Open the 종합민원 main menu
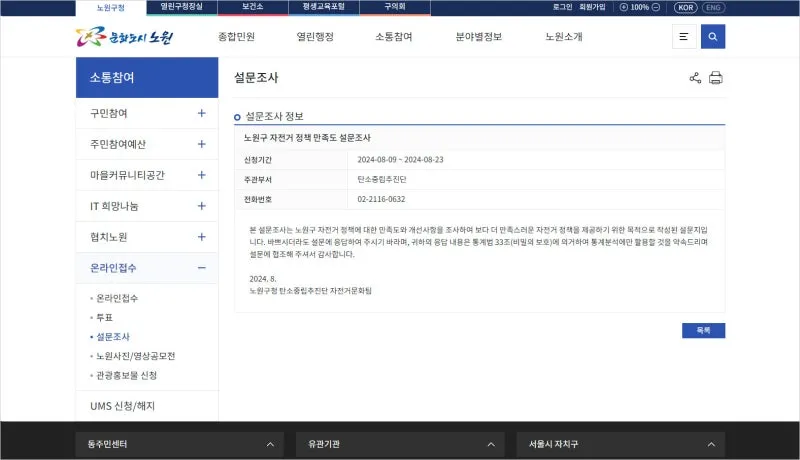Viewport: 800px width, 460px height. [236, 37]
